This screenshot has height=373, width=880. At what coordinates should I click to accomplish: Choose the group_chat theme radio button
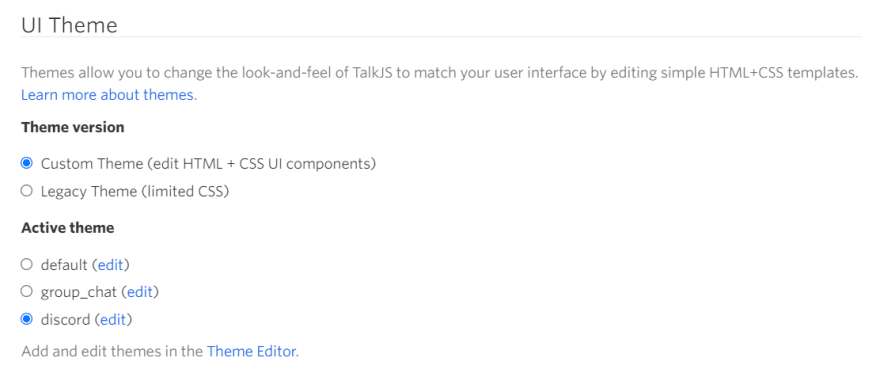coord(26,292)
